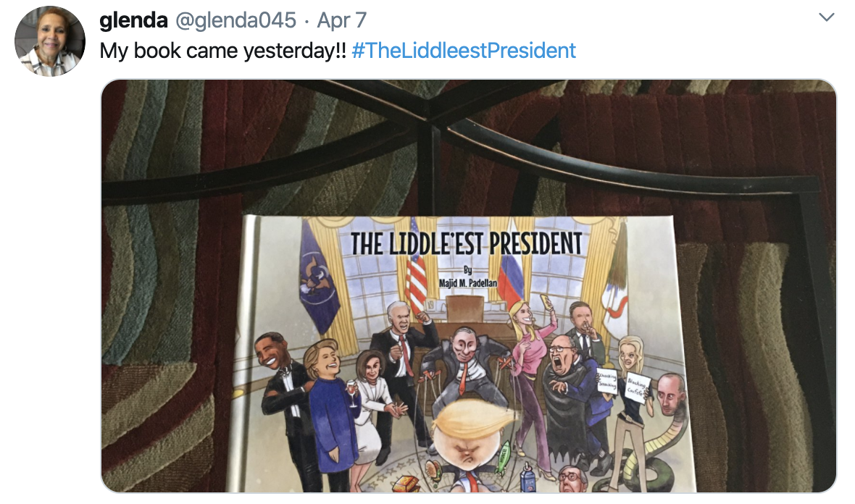855x504 pixels.
Task: Visit the @glenda045 handle
Action: 235,21
